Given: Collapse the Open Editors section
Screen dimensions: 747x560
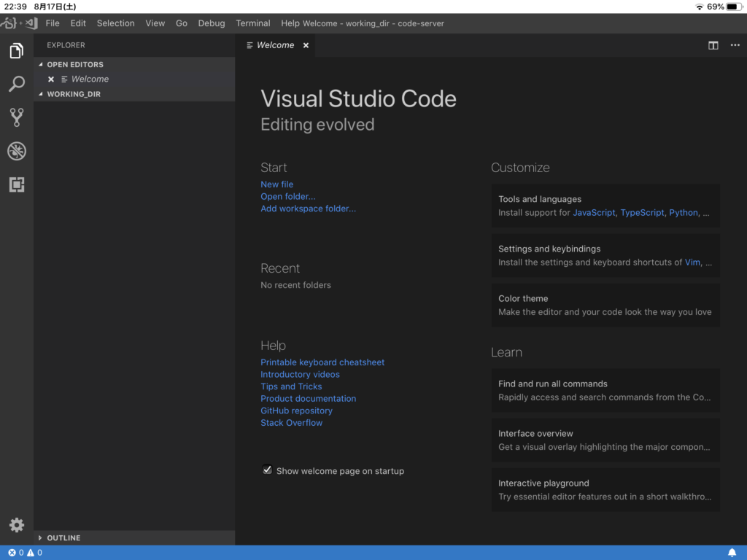Looking at the screenshot, I should [x=41, y=64].
